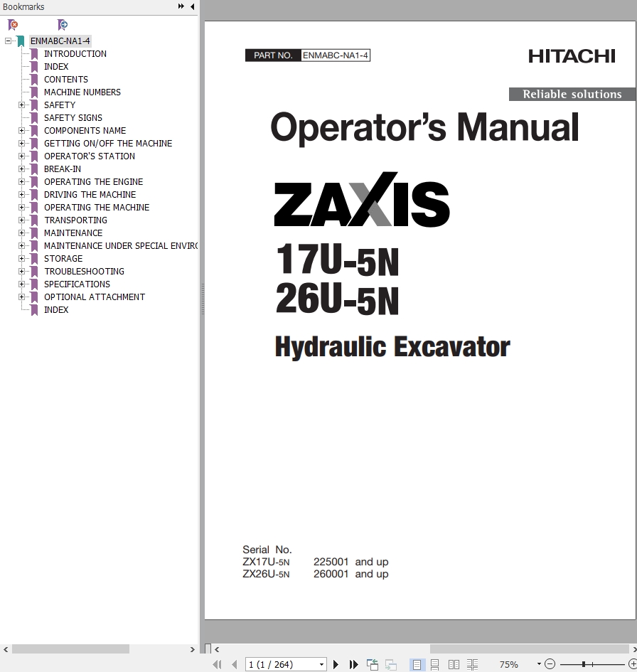Select continuous page layout view

[x=435, y=664]
